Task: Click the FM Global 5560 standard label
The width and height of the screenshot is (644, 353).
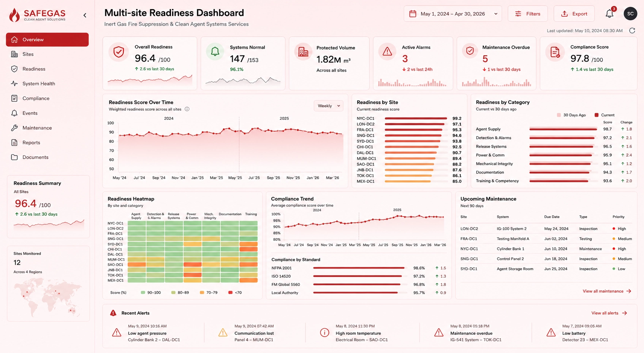Action: click(286, 285)
